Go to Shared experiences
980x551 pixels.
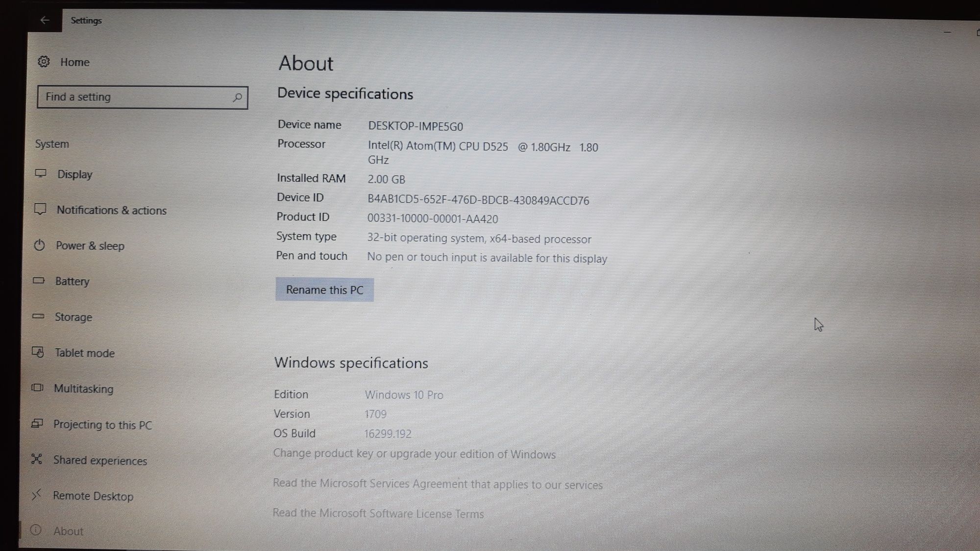(x=100, y=460)
